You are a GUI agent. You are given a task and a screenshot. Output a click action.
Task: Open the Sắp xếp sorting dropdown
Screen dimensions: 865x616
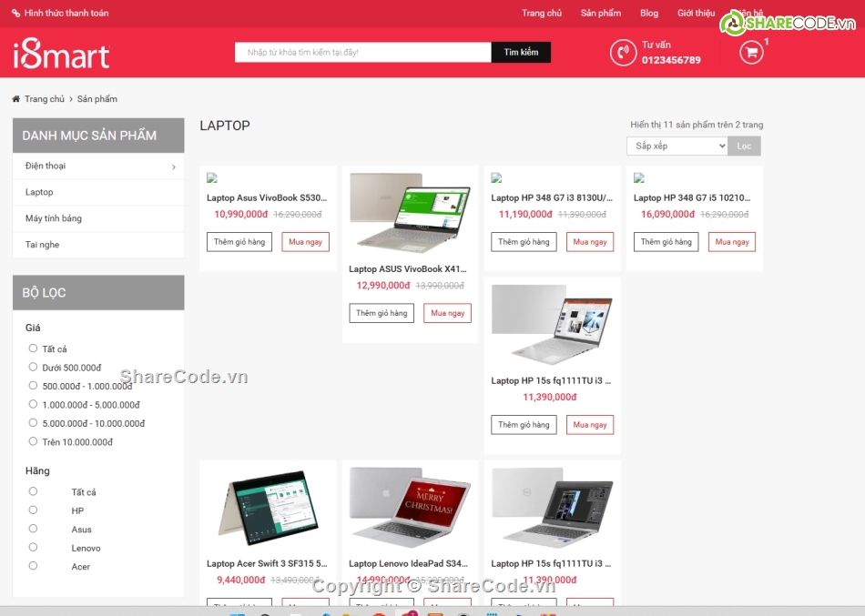677,146
